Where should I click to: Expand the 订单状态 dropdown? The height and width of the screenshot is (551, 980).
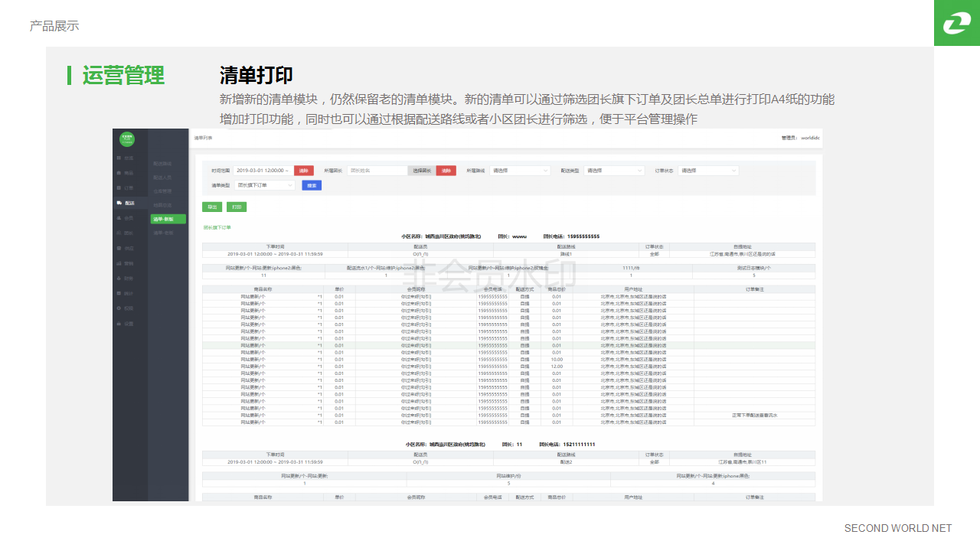tap(708, 171)
